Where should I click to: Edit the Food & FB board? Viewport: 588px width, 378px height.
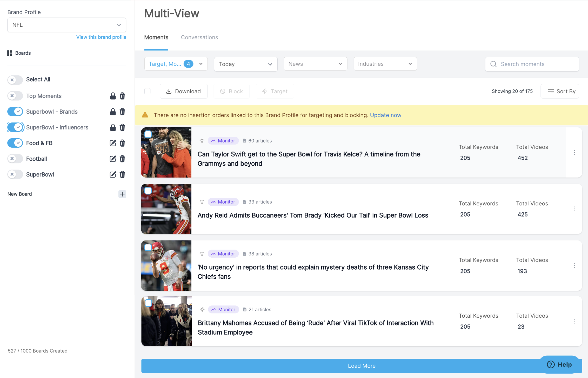click(113, 143)
